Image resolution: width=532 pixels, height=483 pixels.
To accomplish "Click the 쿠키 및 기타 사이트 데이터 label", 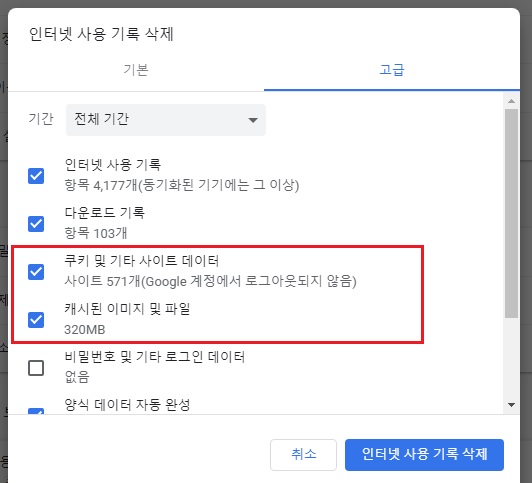I will point(141,260).
